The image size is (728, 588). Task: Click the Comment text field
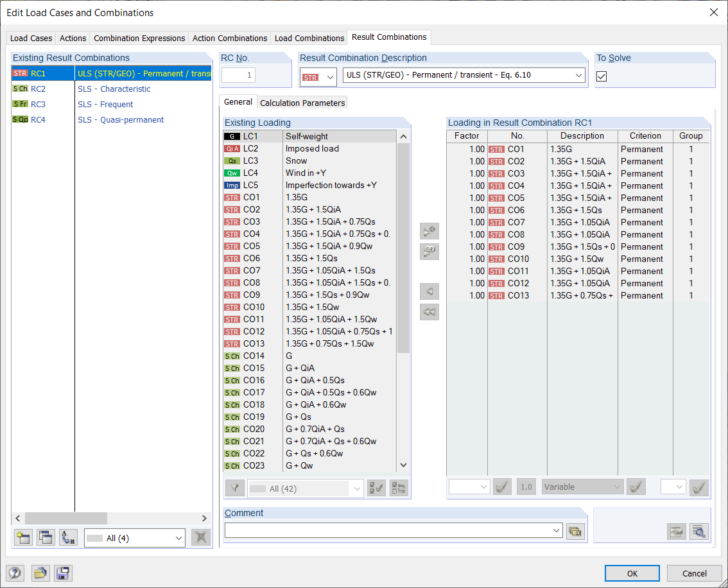388,530
